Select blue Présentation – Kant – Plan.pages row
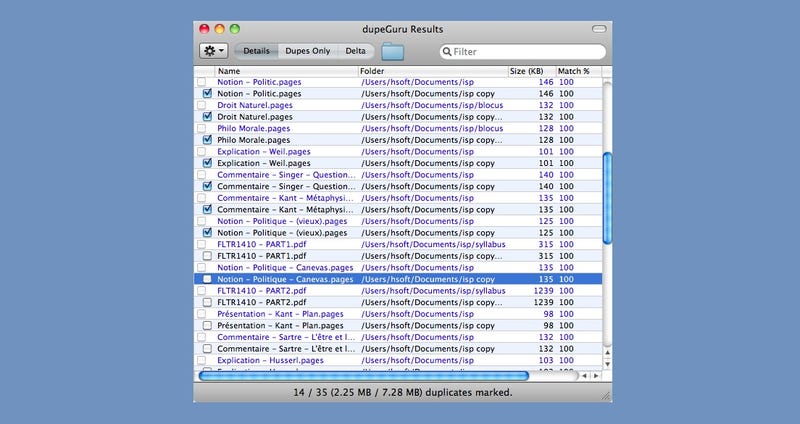Screen dimensions: 800x424 (398, 314)
